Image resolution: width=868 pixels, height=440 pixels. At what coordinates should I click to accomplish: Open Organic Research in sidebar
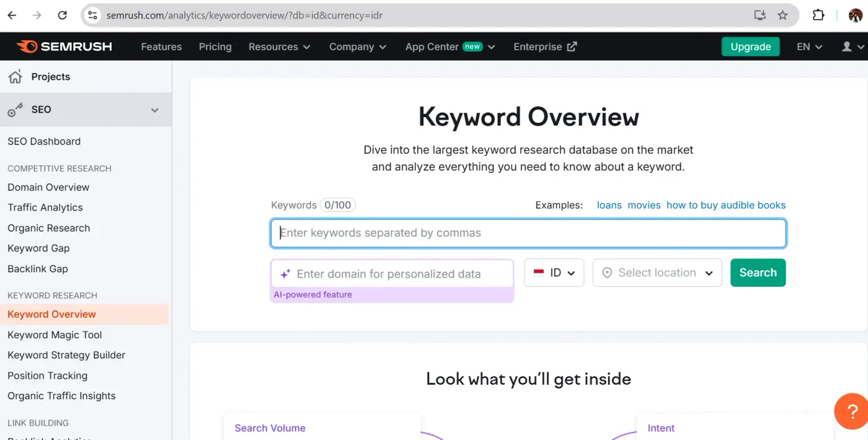coord(49,228)
